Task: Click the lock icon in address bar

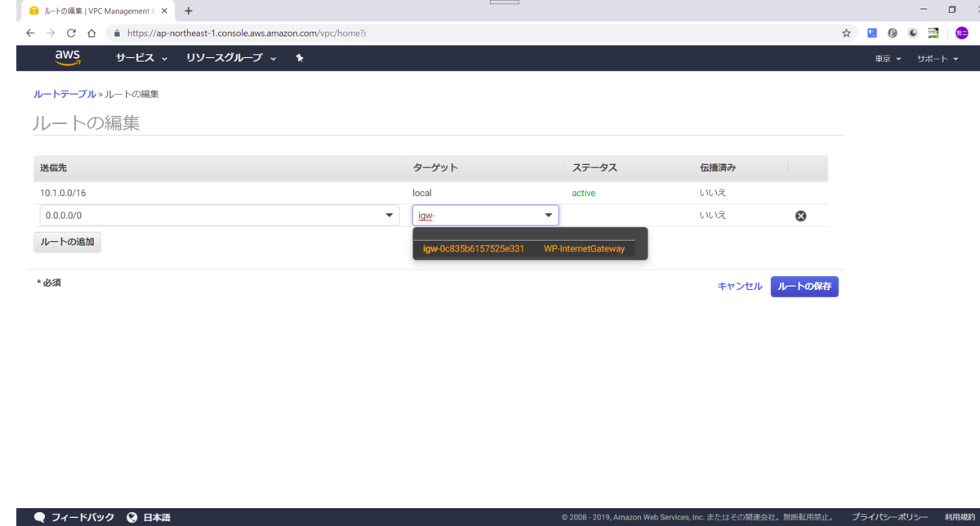Action: coord(117,33)
